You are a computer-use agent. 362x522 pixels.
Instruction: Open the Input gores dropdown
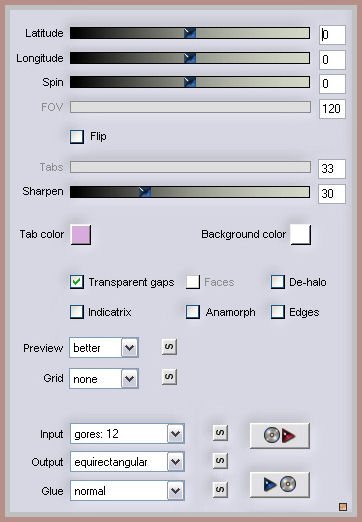127,433
